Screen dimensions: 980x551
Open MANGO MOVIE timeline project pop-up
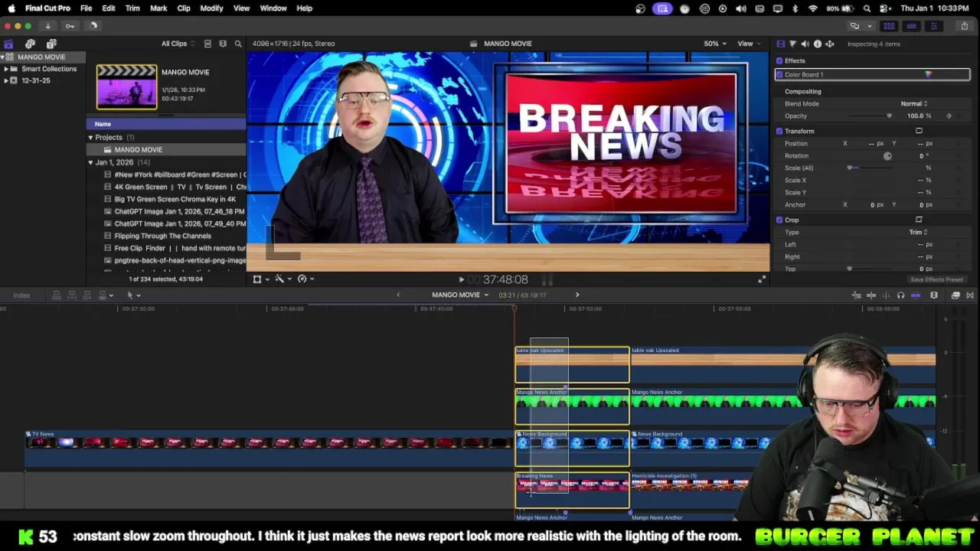(459, 295)
